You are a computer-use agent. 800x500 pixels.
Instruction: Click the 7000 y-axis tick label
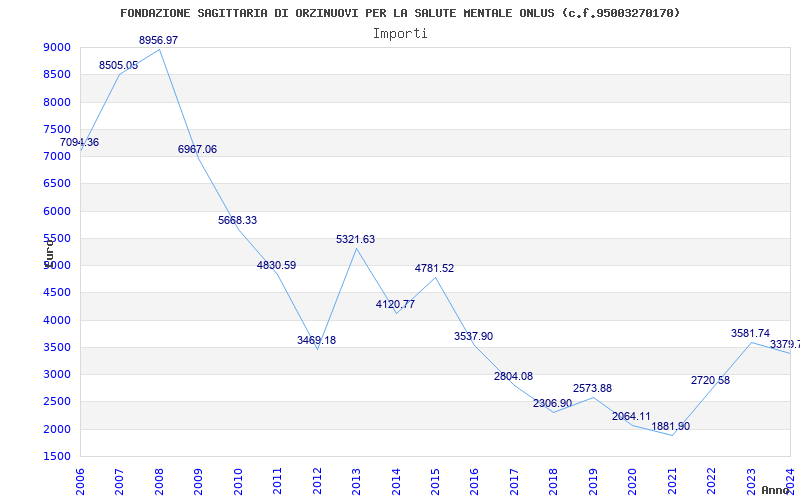(x=56, y=156)
